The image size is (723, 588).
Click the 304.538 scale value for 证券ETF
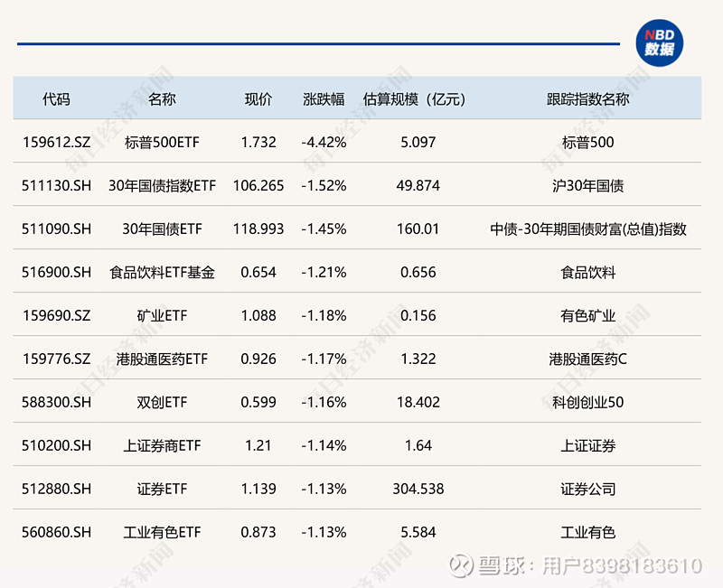click(418, 489)
